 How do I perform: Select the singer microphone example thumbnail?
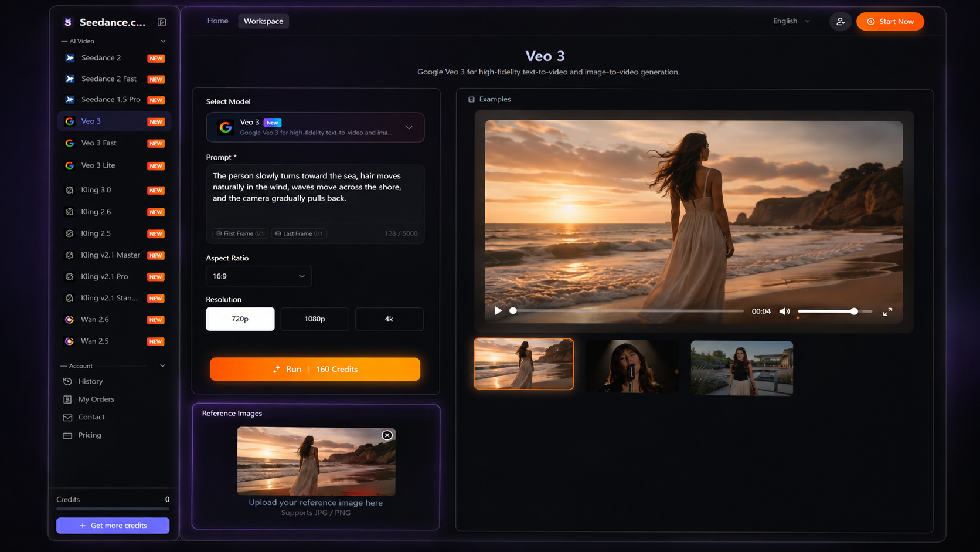[x=632, y=367]
